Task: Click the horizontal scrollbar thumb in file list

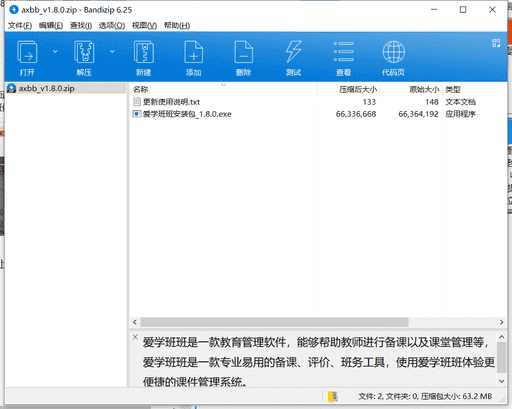Action: point(274,322)
